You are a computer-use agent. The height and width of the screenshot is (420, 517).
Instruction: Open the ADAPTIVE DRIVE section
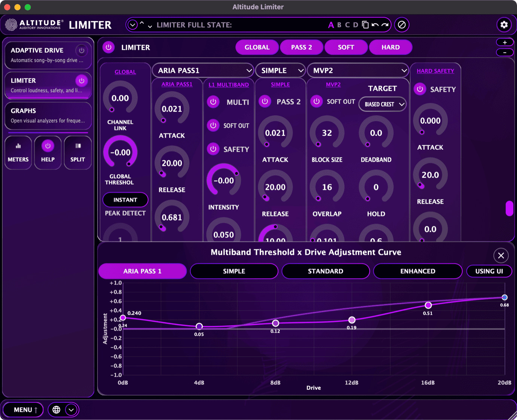(48, 55)
